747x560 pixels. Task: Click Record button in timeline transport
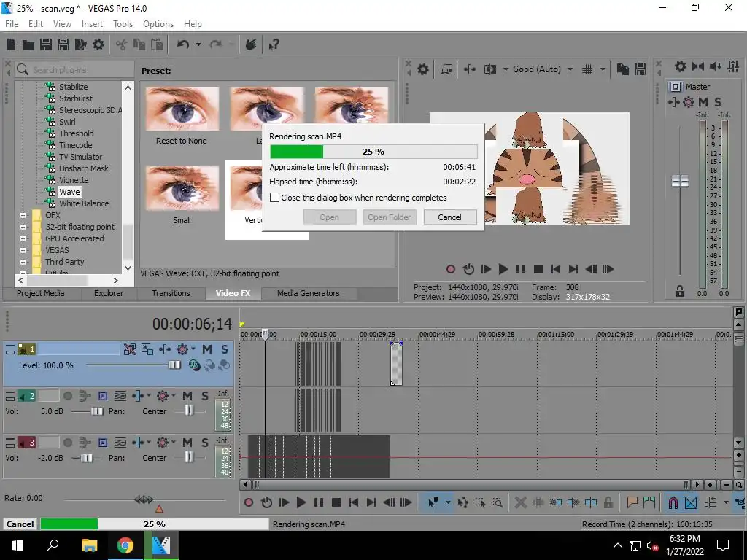coord(249,502)
